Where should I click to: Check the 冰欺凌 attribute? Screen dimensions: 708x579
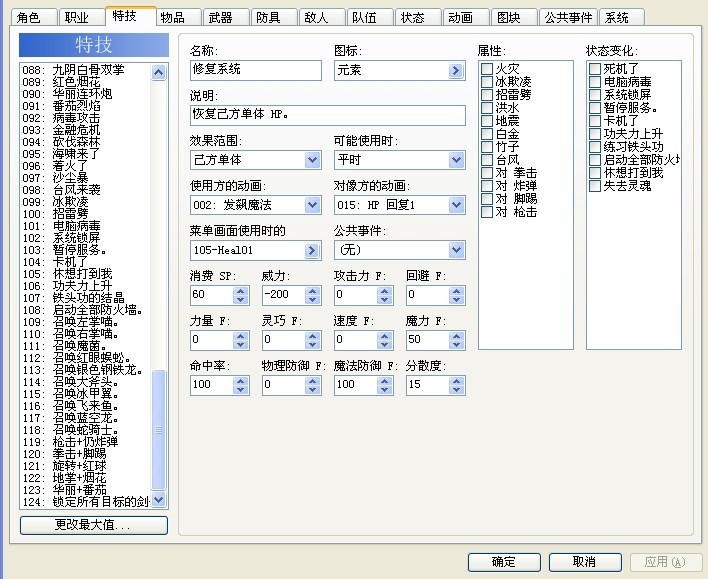point(487,82)
